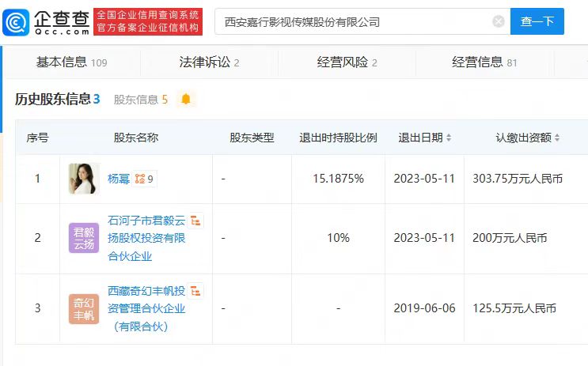Click the 股东名称 column header
This screenshot has width=588, height=366.
tap(136, 138)
